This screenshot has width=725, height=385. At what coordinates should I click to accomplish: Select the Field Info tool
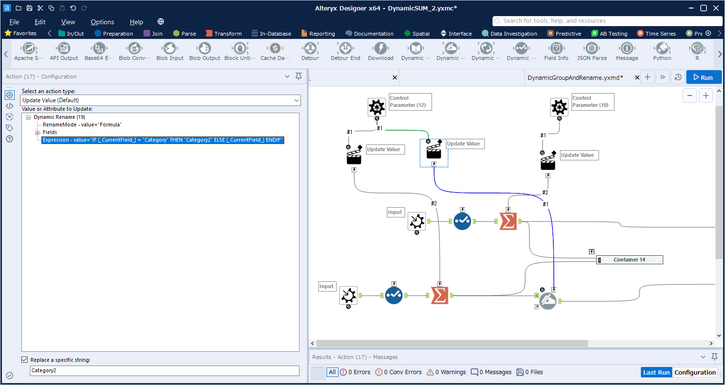[x=556, y=51]
